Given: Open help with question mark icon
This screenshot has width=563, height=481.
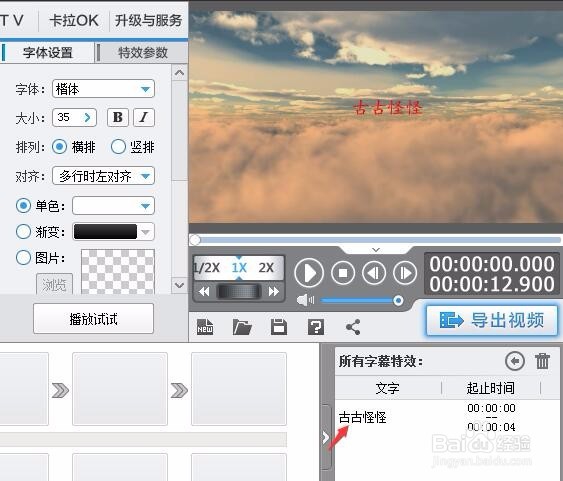Looking at the screenshot, I should pos(316,327).
